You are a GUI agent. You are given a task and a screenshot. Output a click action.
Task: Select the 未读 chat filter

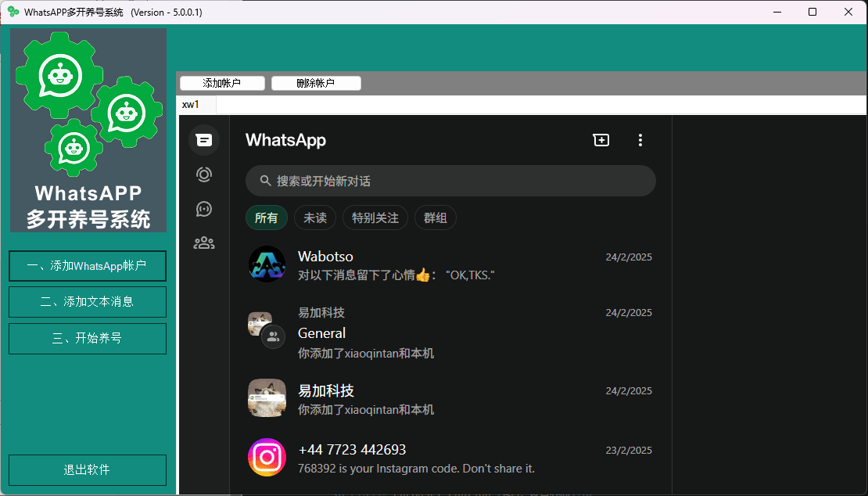pyautogui.click(x=315, y=217)
